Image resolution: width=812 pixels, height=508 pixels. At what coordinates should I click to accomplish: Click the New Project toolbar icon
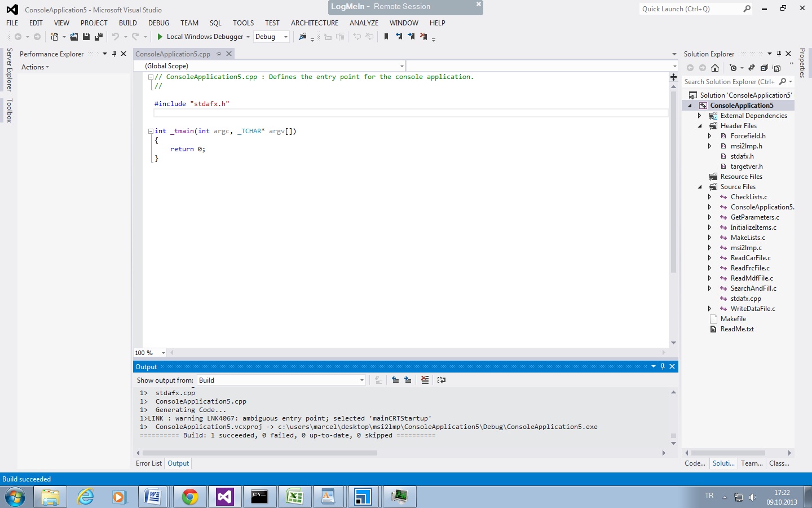(x=55, y=37)
